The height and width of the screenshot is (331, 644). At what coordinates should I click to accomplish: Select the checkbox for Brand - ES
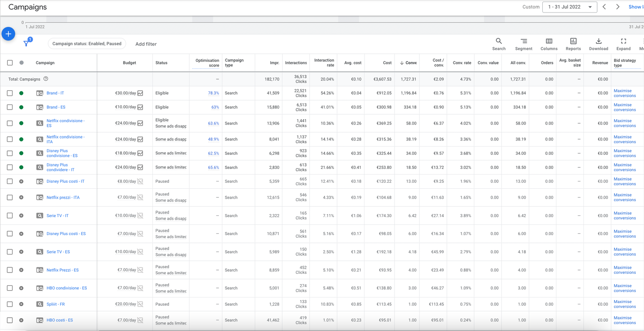[x=10, y=107]
